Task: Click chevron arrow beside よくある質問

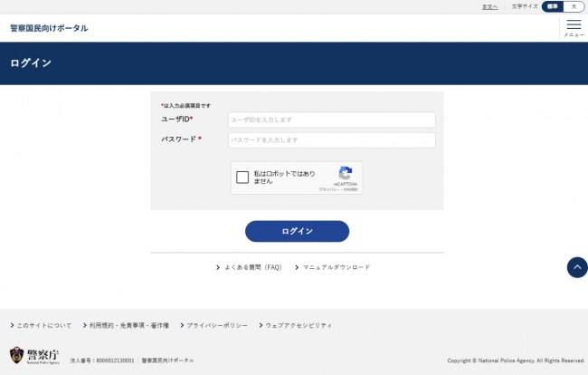Action: pos(218,267)
